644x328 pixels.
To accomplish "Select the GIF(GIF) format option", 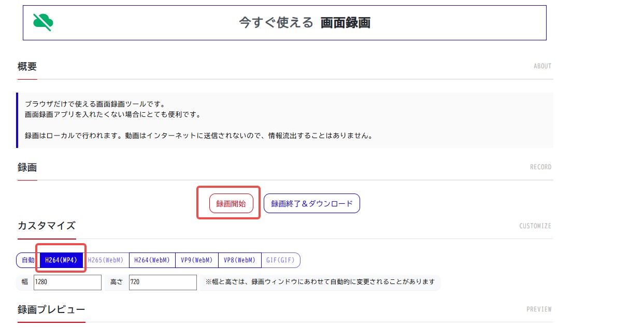I will click(280, 260).
